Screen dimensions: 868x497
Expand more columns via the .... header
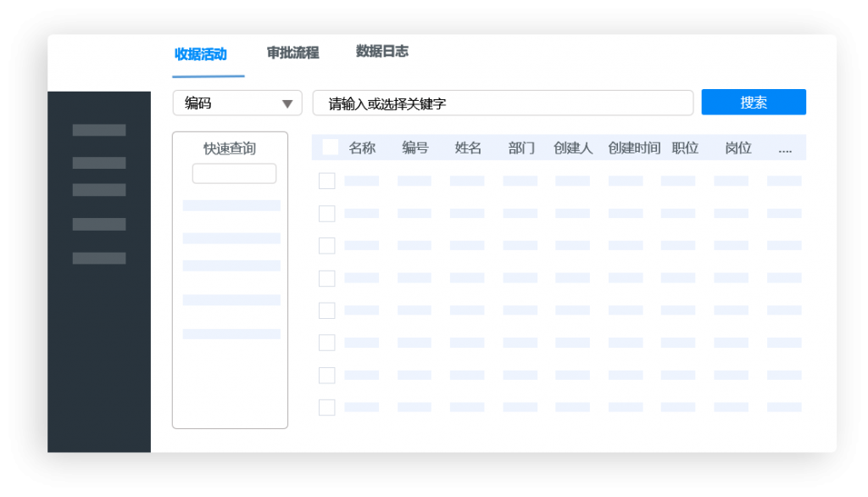tap(784, 148)
